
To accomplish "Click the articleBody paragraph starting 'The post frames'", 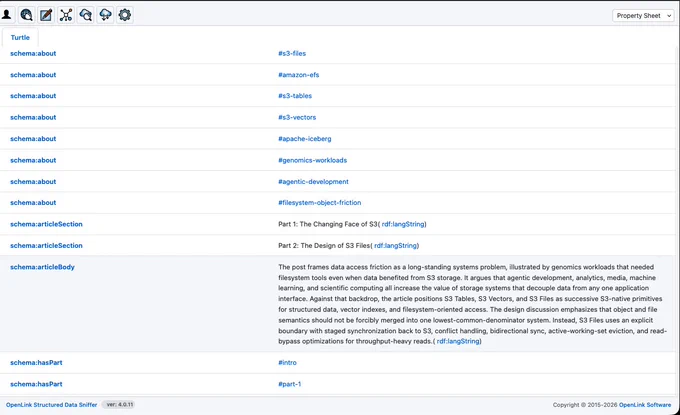I will (x=473, y=304).
